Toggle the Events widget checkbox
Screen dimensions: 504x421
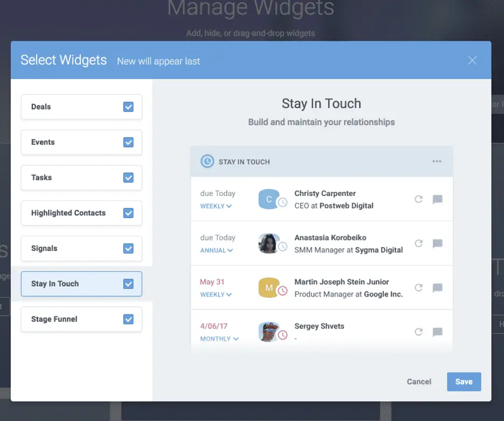point(128,142)
